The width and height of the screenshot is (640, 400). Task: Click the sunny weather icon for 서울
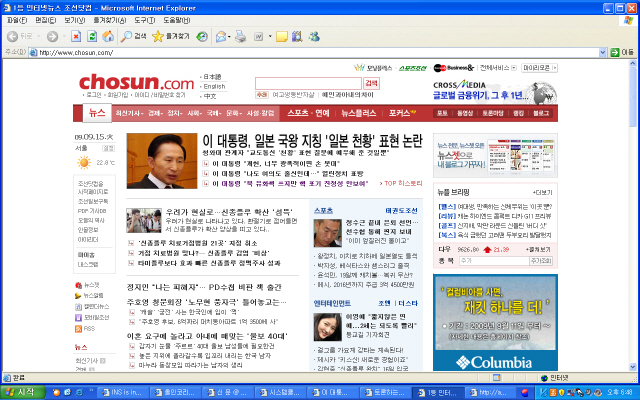[84, 162]
